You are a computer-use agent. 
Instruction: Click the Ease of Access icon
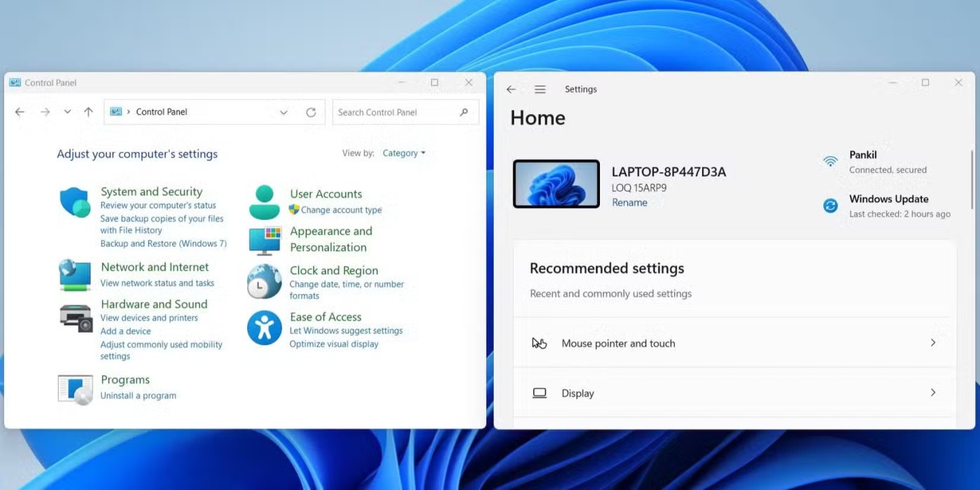(264, 328)
